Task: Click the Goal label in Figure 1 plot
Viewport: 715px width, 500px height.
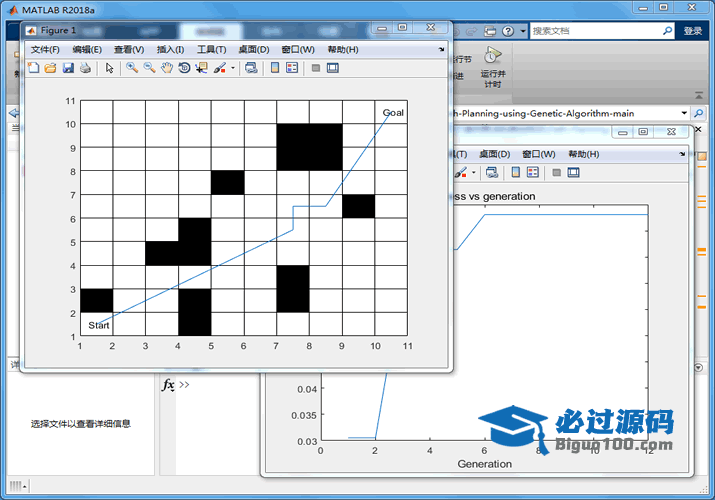Action: click(393, 113)
